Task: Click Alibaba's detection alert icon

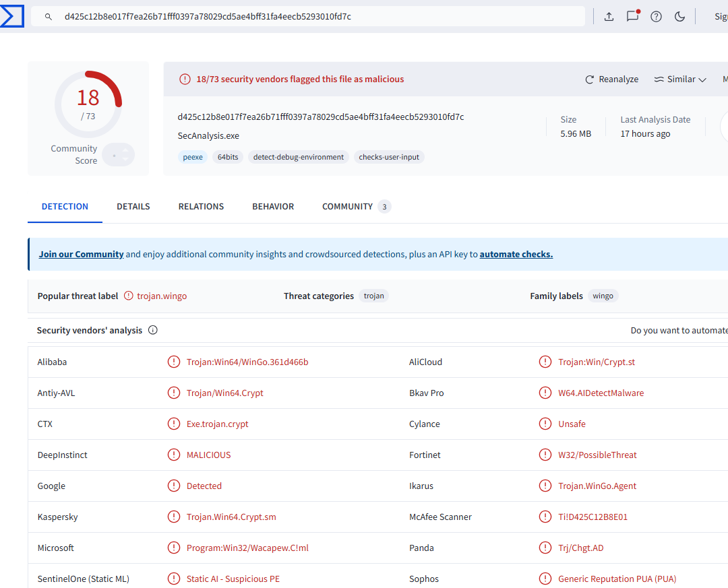Action: click(174, 362)
